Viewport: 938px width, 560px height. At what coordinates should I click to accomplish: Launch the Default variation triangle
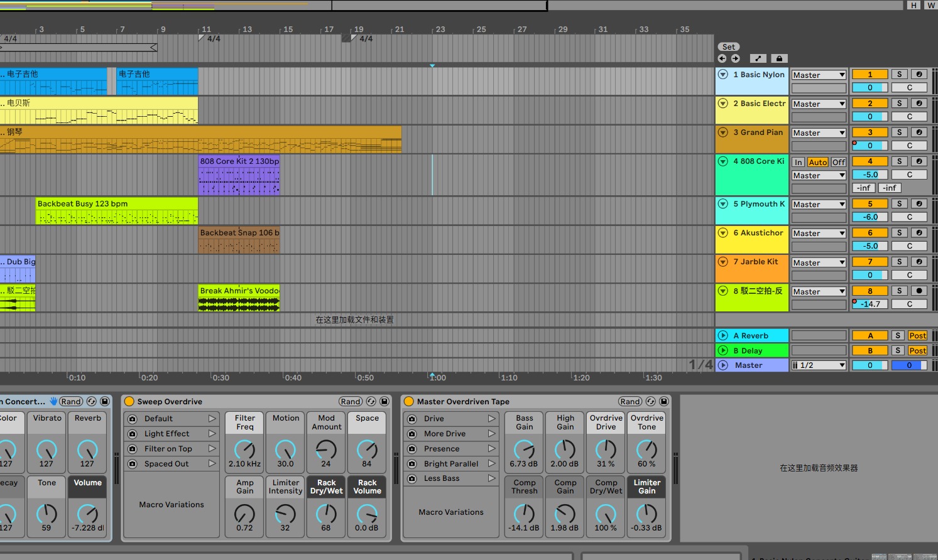[212, 419]
